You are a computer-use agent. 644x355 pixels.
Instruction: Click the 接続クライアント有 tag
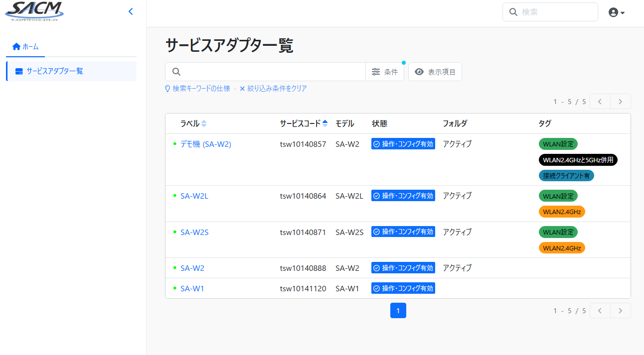pyautogui.click(x=566, y=176)
